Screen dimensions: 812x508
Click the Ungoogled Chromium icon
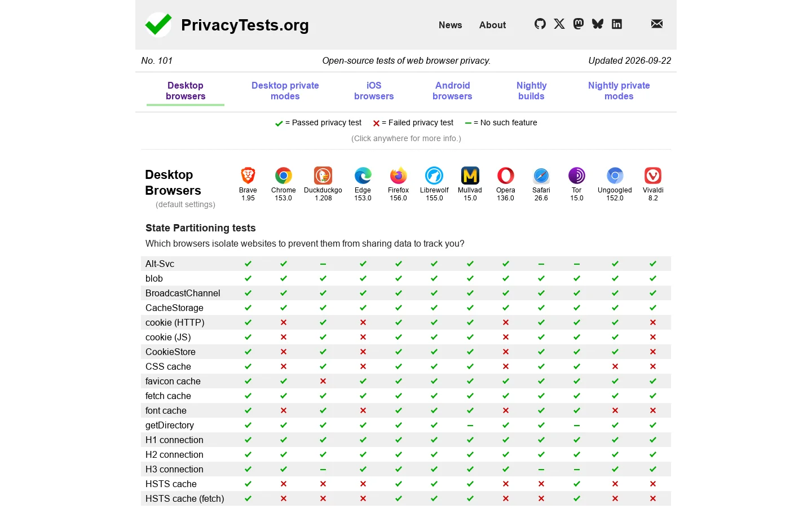(x=615, y=176)
